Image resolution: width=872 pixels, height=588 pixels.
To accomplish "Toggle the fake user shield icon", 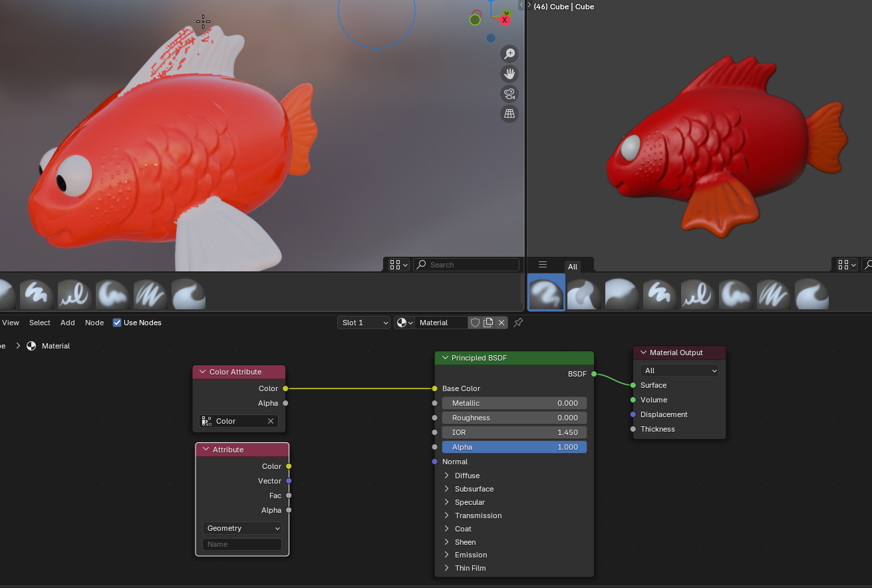I will pyautogui.click(x=475, y=323).
